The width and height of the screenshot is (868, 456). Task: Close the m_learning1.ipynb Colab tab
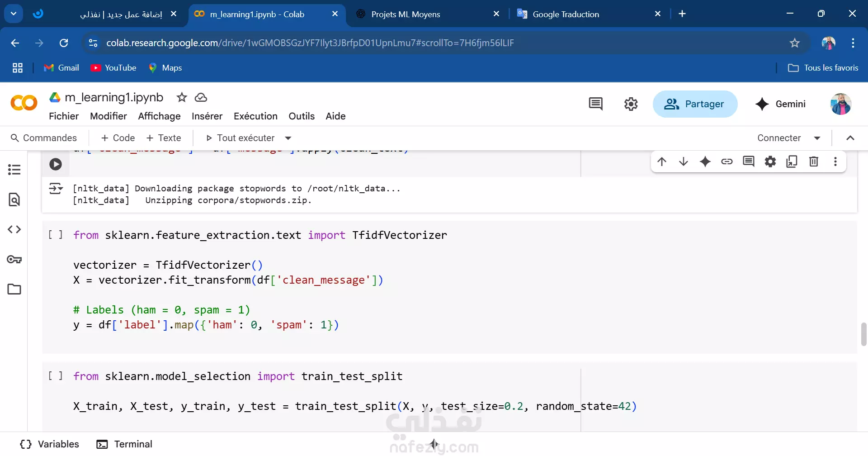(335, 14)
